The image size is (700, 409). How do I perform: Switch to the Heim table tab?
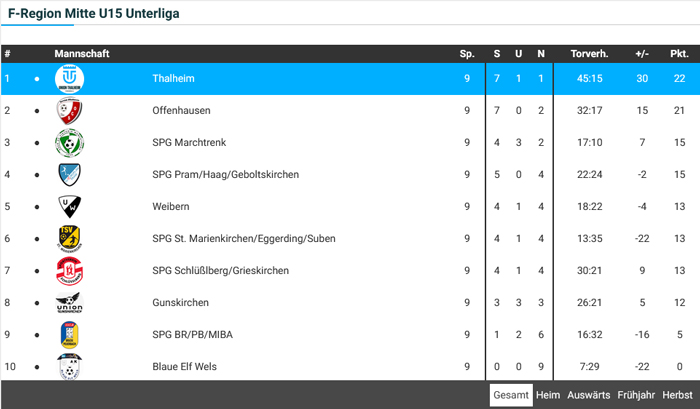click(548, 395)
